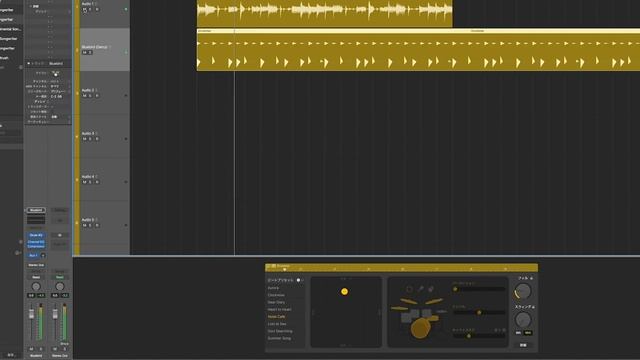Click the yellow XY pad puck
This screenshot has height=360, width=640.
coord(344,291)
